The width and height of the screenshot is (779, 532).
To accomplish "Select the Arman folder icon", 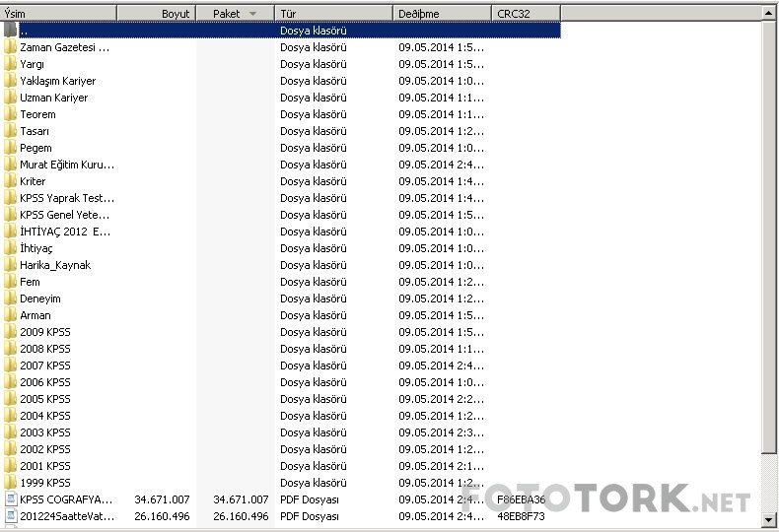I will point(10,315).
